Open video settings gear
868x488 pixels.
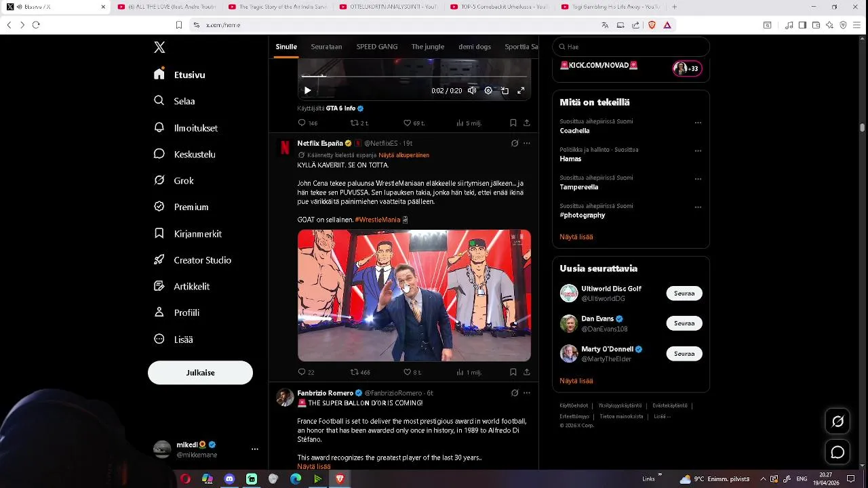point(488,90)
